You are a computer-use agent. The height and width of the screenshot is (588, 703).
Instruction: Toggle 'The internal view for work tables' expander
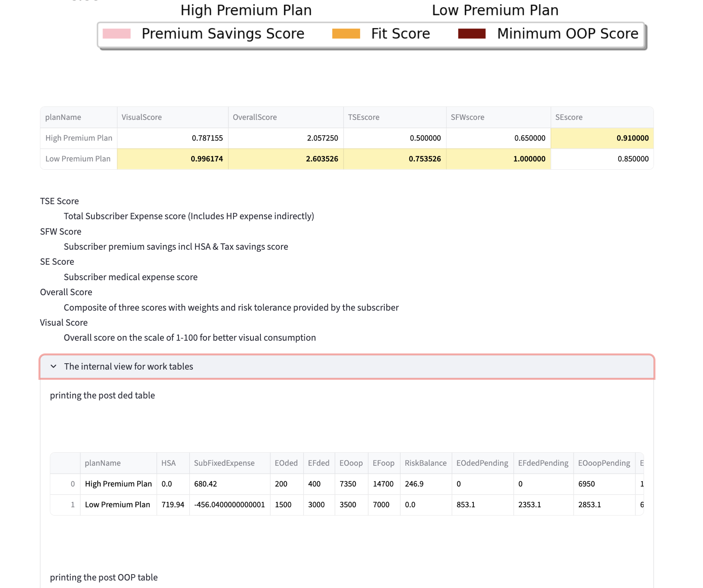coord(129,366)
